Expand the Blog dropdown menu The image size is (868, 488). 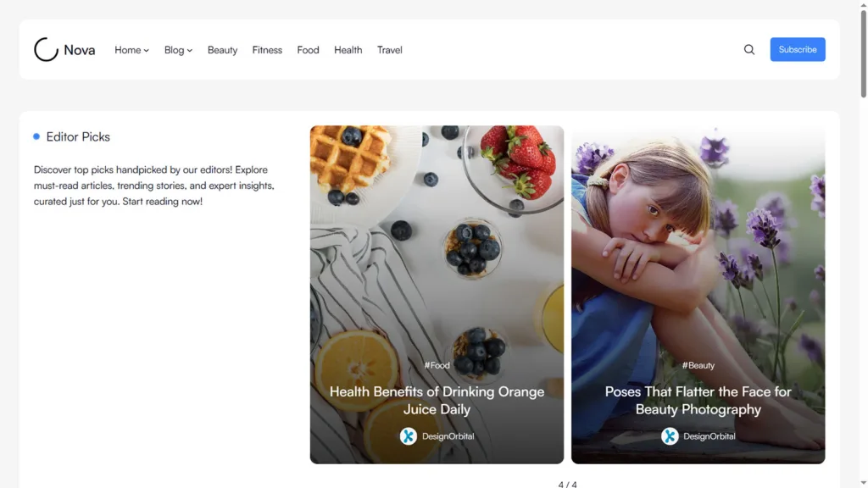[x=178, y=50]
